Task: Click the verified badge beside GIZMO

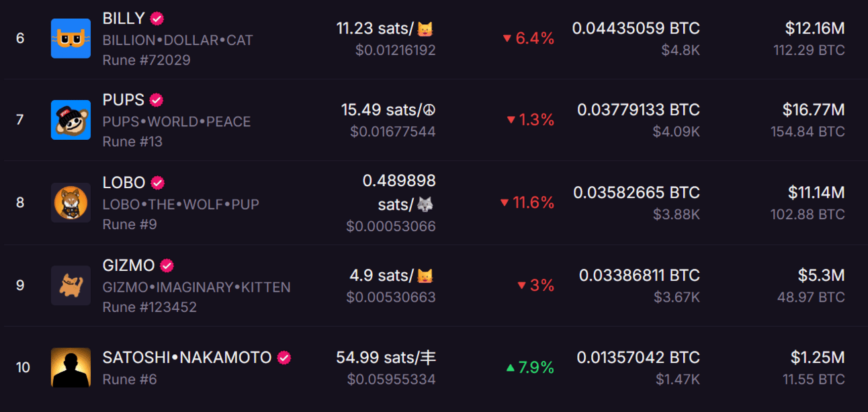Action: [x=167, y=265]
